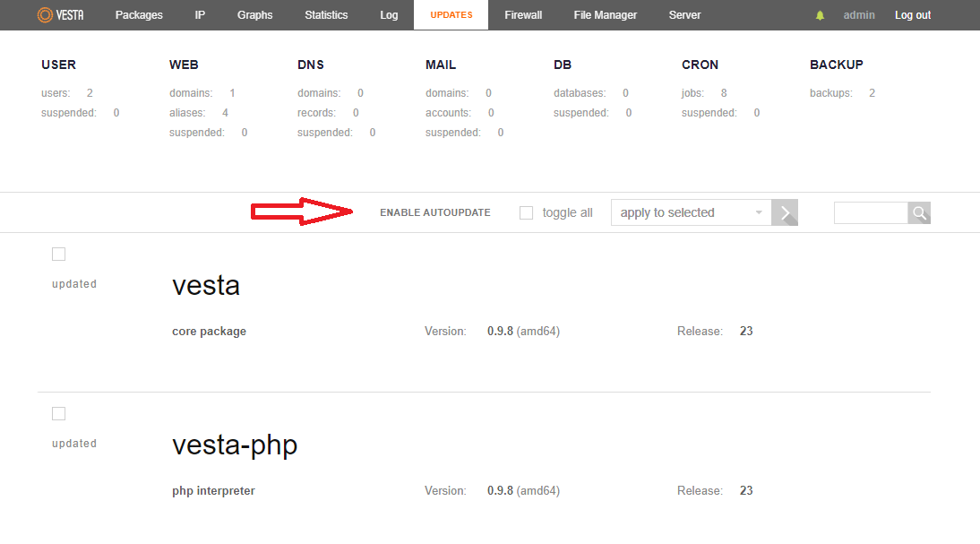Screen dimensions: 980x544
Task: Select the Updates tab
Action: coord(451,15)
